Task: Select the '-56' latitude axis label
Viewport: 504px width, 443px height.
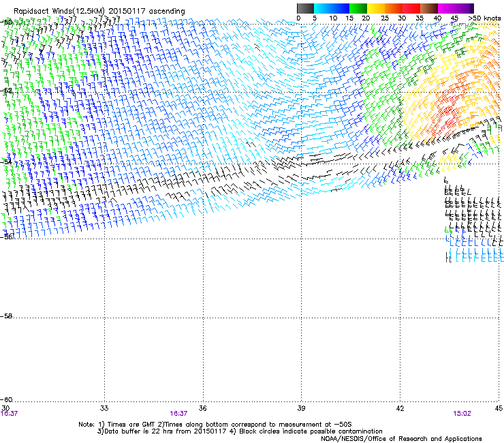Action: point(6,237)
